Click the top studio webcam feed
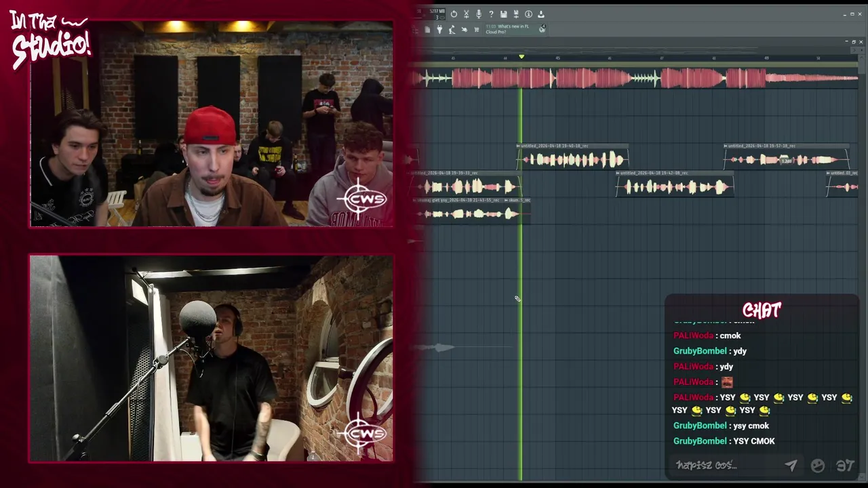 point(211,124)
